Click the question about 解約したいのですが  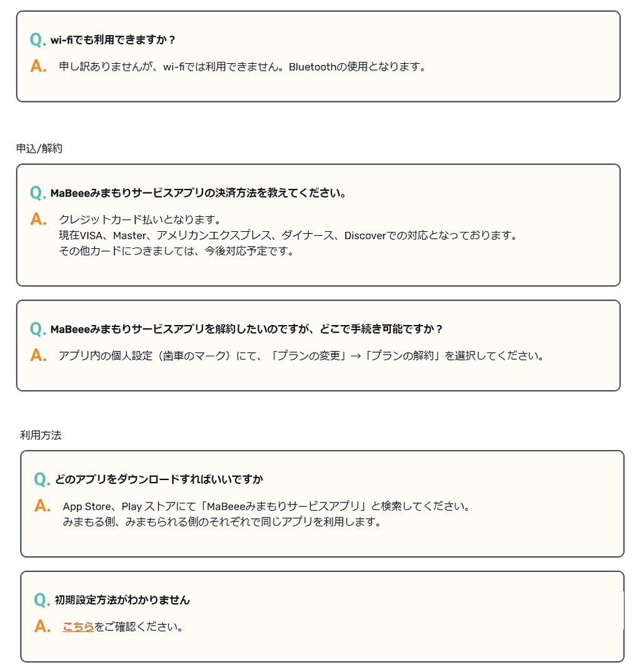[246, 329]
